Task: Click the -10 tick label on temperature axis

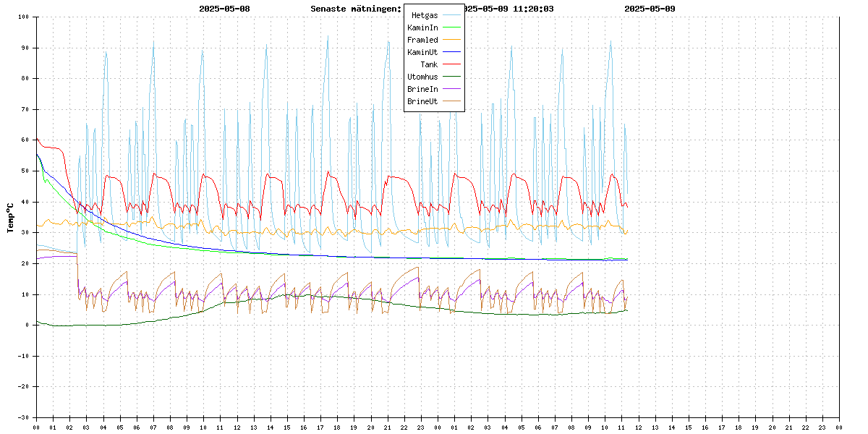Action: (23, 356)
